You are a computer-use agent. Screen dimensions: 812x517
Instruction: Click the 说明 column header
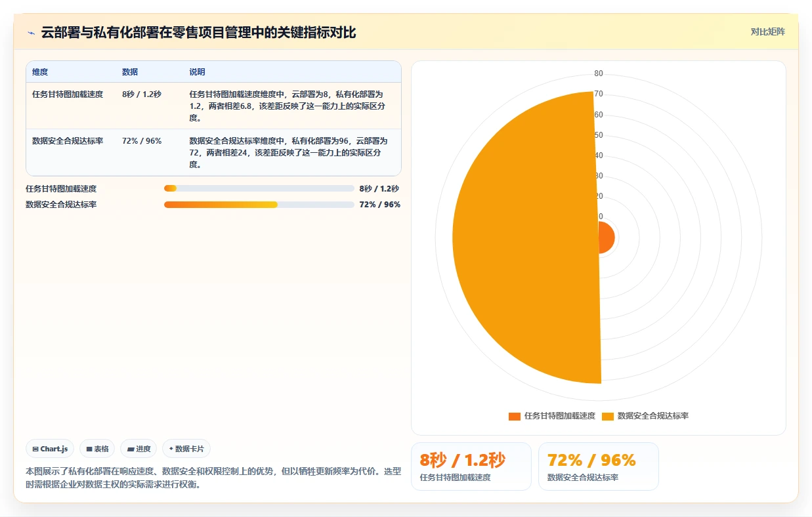(197, 72)
